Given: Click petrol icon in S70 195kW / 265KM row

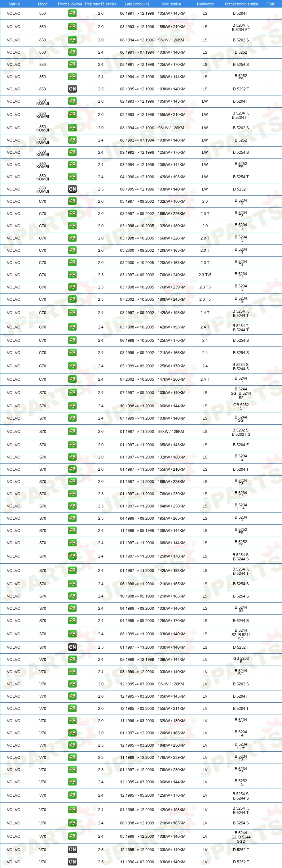Looking at the screenshot, I should point(72,518).
